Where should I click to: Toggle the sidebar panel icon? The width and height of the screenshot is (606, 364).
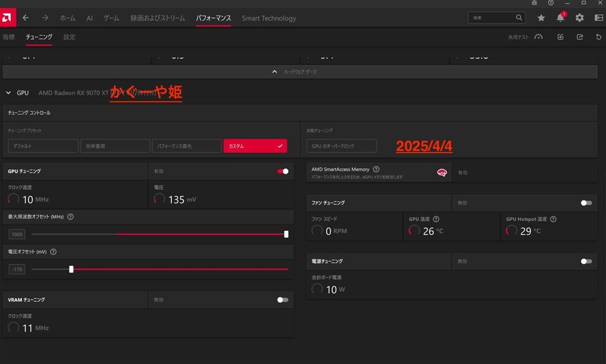pos(599,18)
